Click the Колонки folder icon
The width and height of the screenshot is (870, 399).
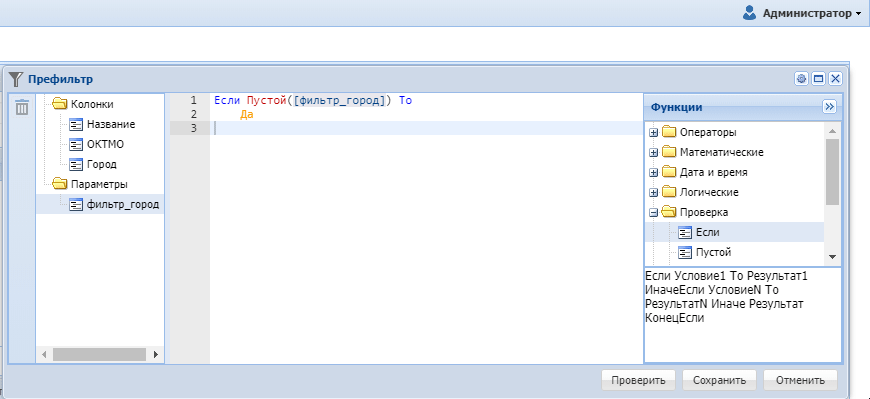tap(59, 104)
